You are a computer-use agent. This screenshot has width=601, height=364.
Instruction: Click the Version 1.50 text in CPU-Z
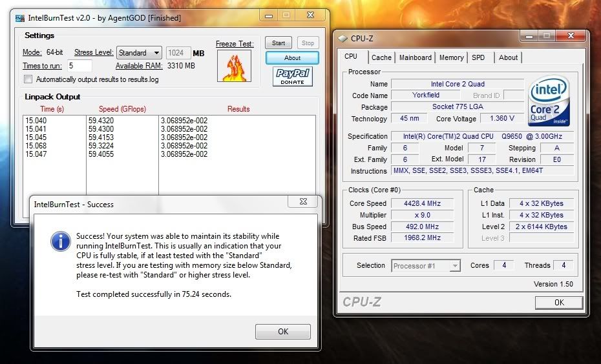553,284
